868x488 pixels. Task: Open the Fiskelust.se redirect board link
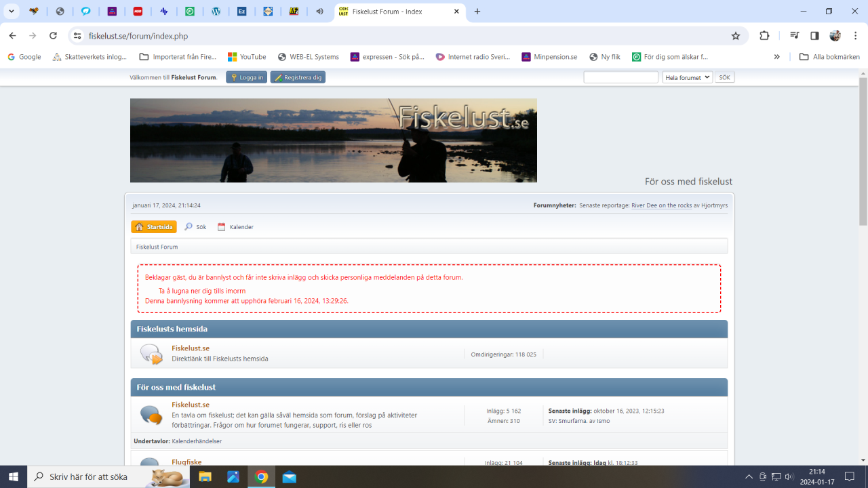pyautogui.click(x=191, y=348)
